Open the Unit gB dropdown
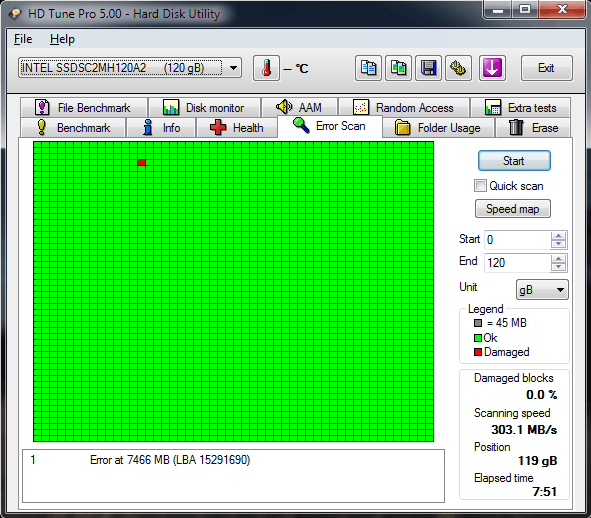 (542, 290)
